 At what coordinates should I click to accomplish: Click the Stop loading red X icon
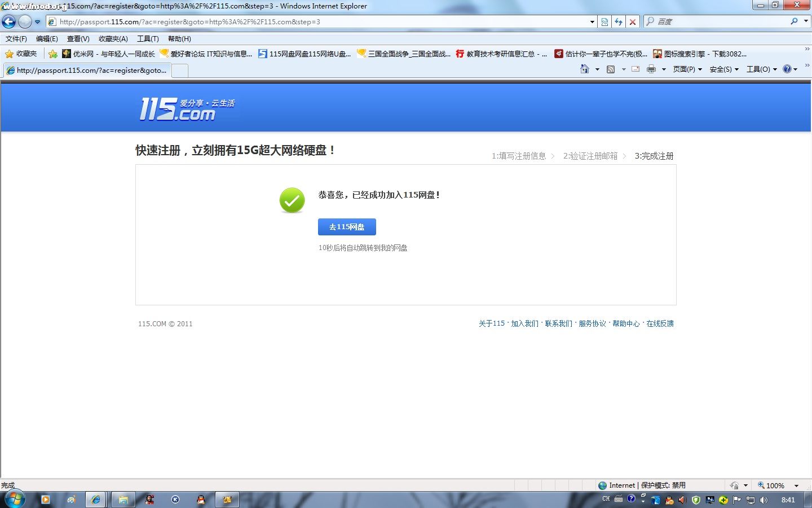click(633, 21)
